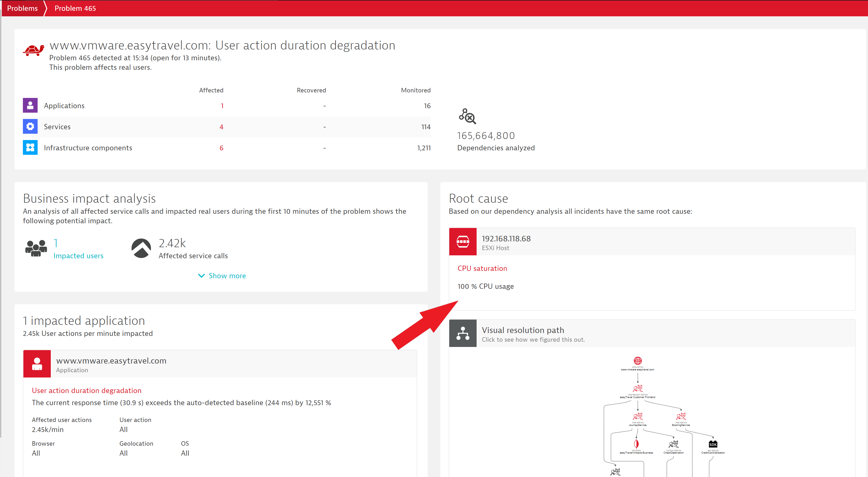Open the 192.168.118.68 ESXi Host root cause
The image size is (868, 477).
[x=652, y=242]
